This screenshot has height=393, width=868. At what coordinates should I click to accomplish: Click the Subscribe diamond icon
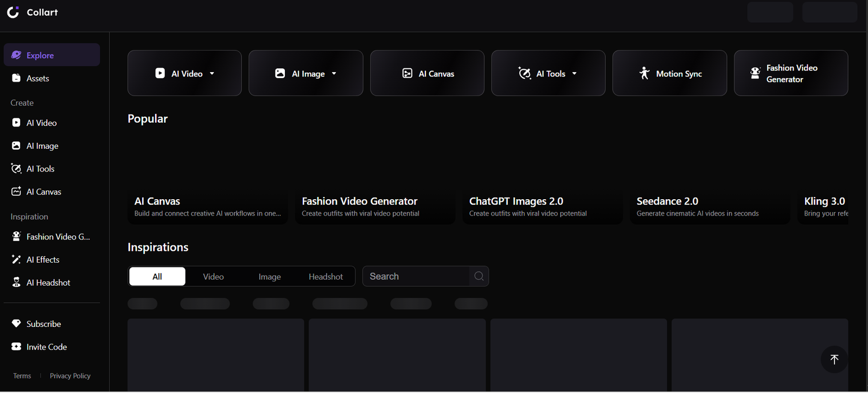pyautogui.click(x=16, y=324)
